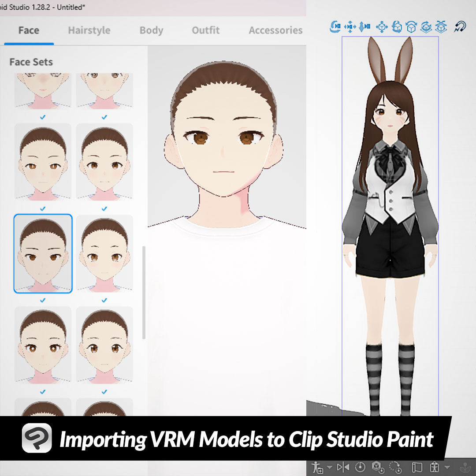Select the blue-outlined selected face set thumbnail
Viewport: 476px width, 476px height.
[43, 253]
